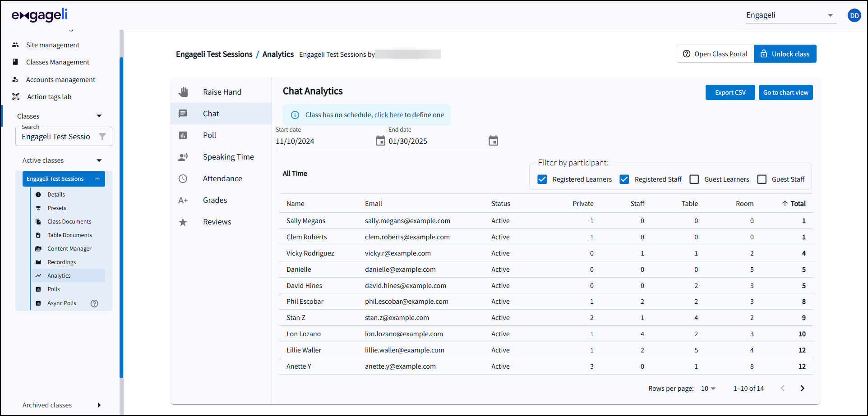Open Table Documents in class tree
The height and width of the screenshot is (416, 868).
[69, 235]
